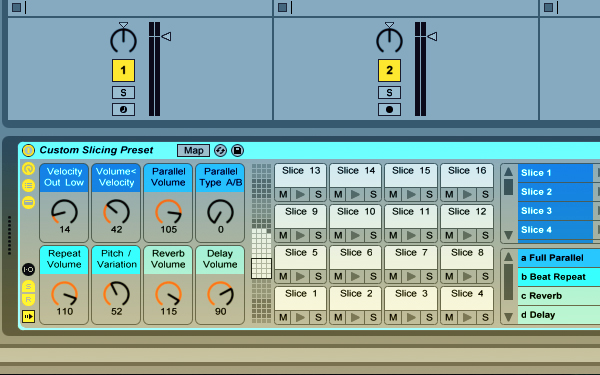Select the Slice 1 chain
The height and width of the screenshot is (375, 600).
pos(555,173)
